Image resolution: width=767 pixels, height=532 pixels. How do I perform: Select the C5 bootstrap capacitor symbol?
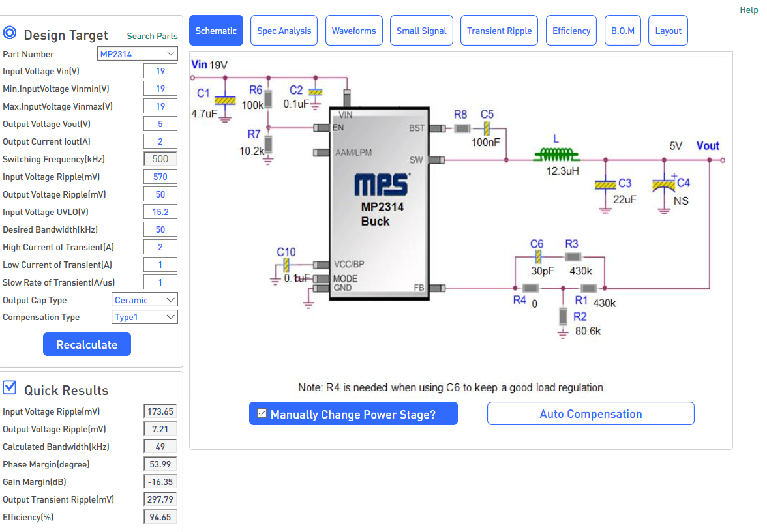(x=487, y=128)
